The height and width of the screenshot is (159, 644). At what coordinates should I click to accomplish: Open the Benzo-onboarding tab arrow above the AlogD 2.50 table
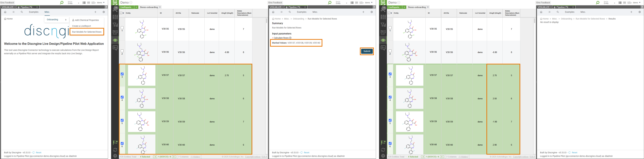tap(428, 7)
